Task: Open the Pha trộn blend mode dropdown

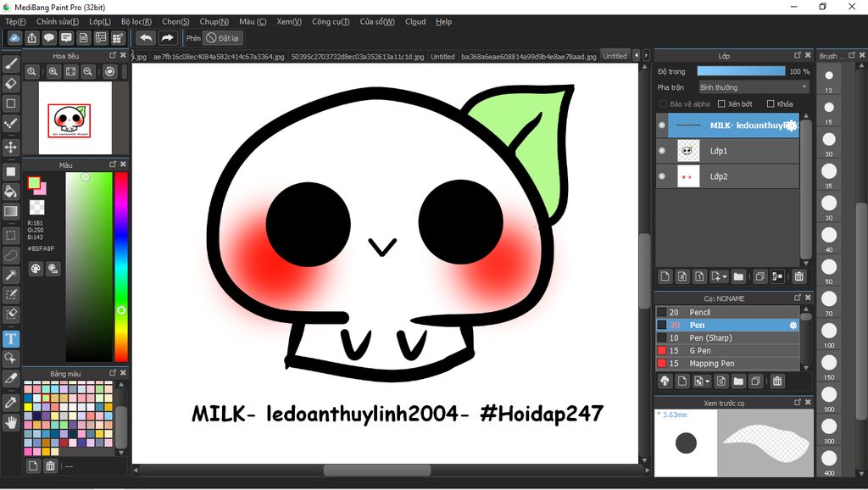Action: pyautogui.click(x=753, y=87)
